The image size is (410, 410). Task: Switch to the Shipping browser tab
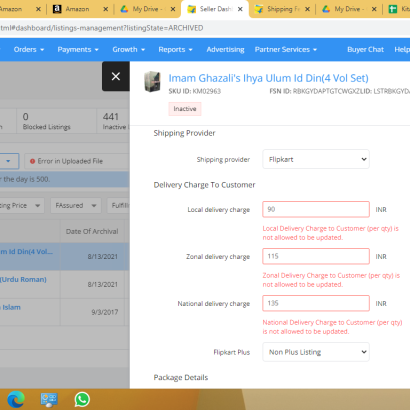point(282,9)
